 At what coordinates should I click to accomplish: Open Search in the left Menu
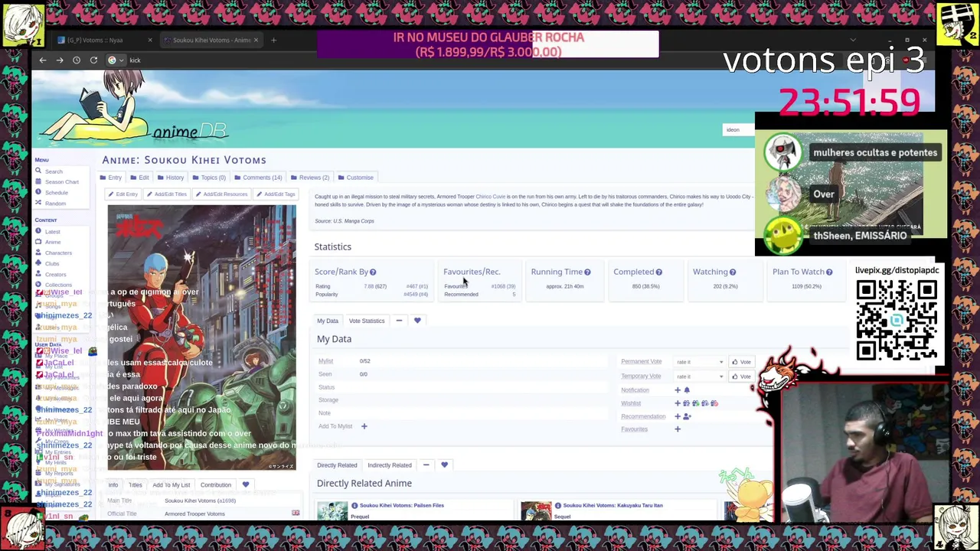tap(54, 171)
